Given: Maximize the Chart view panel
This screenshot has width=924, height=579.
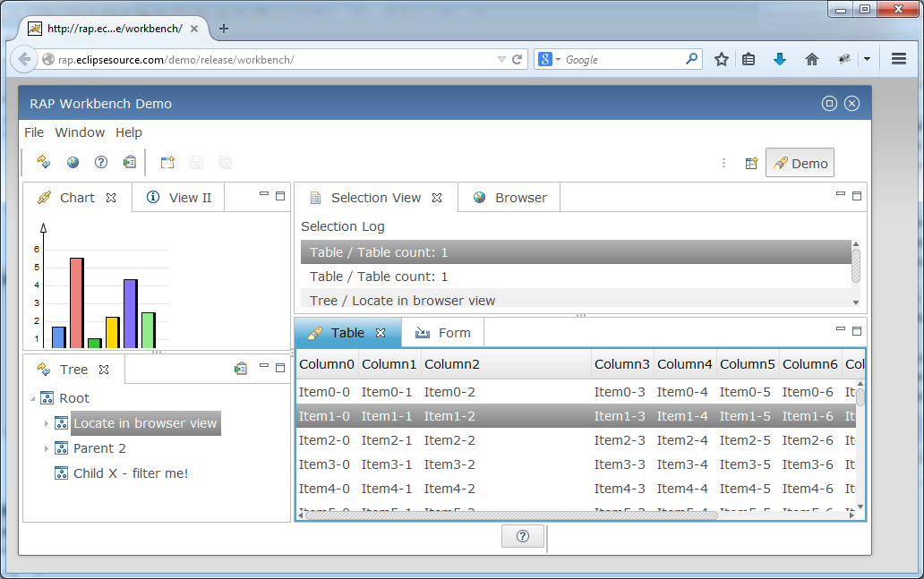Looking at the screenshot, I should (280, 196).
